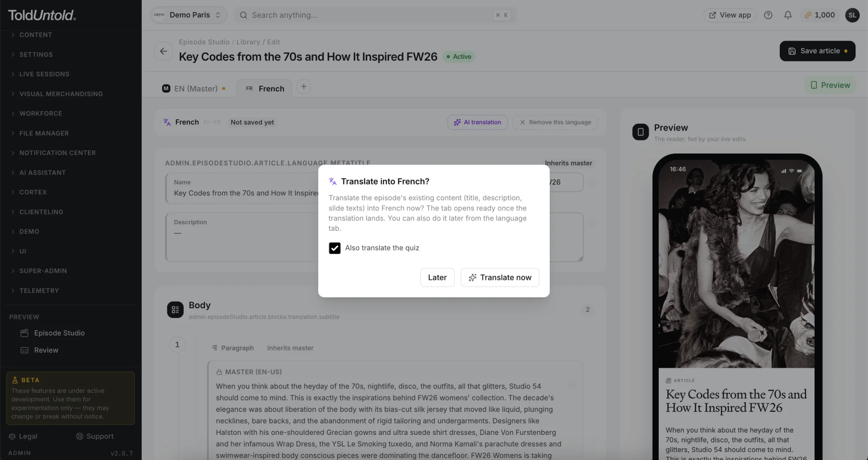Open Episode Studio in sidebar

coord(59,333)
